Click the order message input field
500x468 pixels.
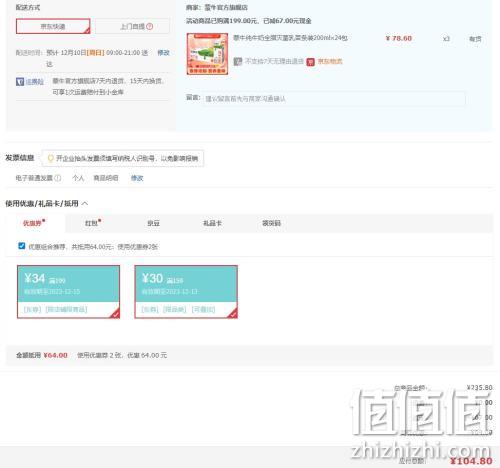pos(333,99)
